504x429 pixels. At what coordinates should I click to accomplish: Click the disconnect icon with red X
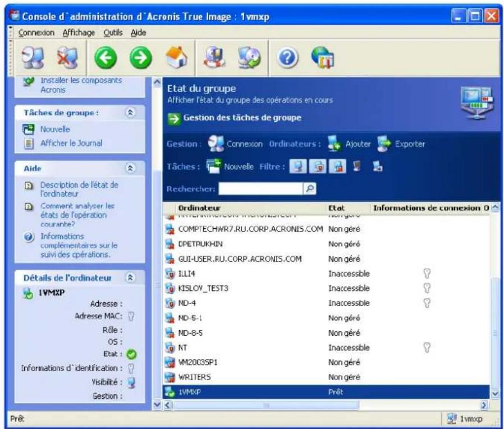point(67,58)
